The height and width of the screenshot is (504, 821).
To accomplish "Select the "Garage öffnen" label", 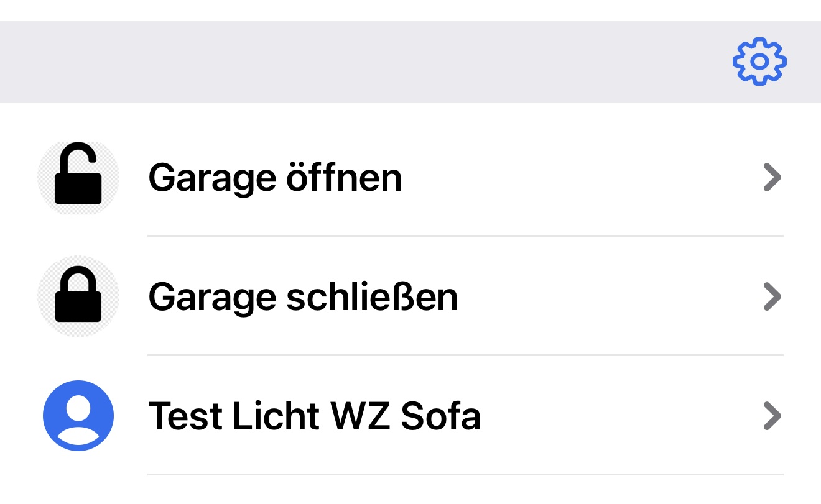I will (275, 178).
